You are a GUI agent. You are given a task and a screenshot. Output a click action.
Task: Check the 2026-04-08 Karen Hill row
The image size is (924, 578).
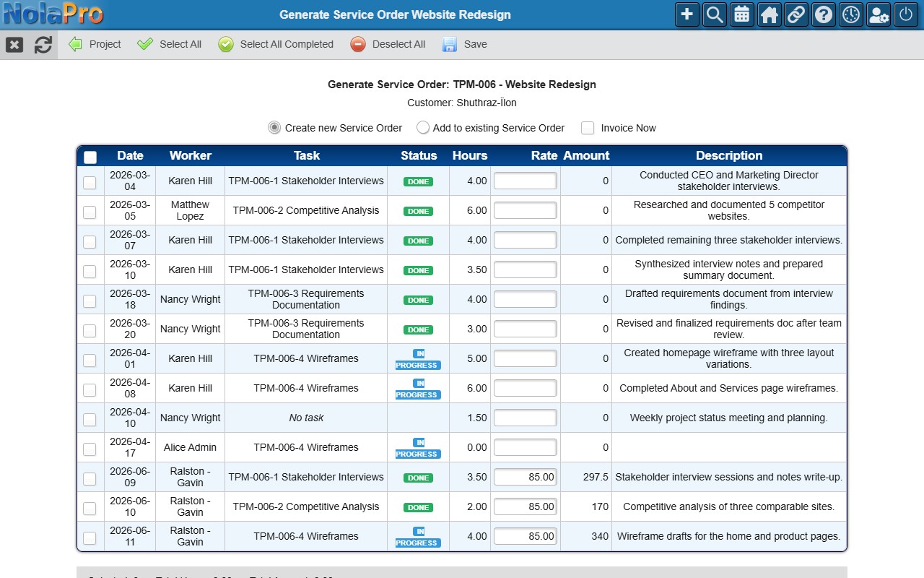coord(90,390)
